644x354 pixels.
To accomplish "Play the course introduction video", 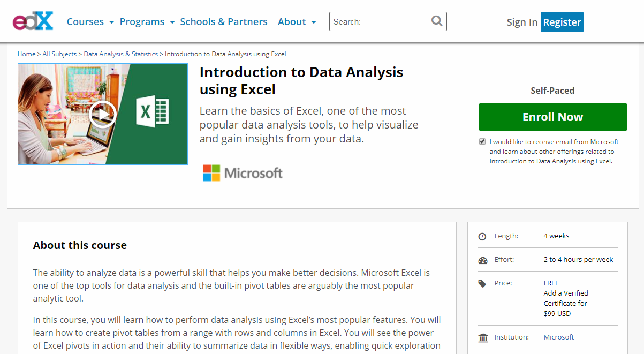I will tap(102, 114).
